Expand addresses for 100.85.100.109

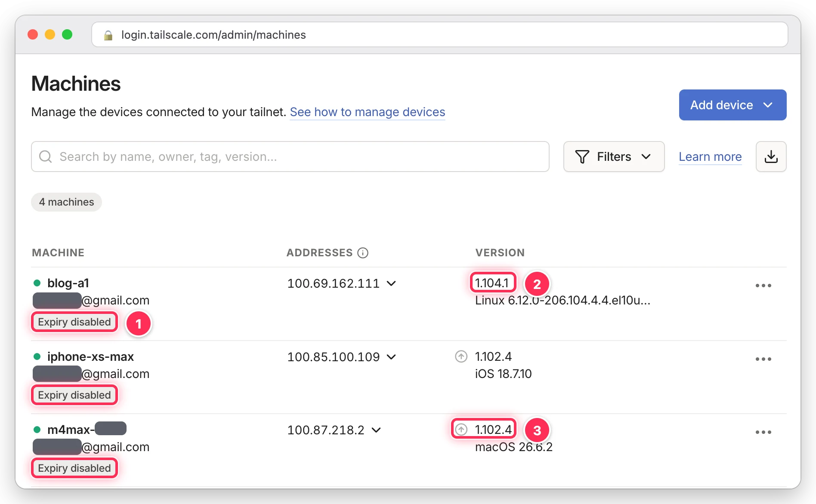click(391, 357)
